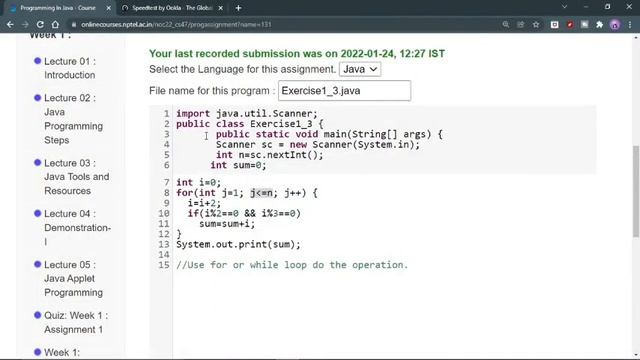
Task: Click the if(i%2==0 && i%3==0) line
Action: [244, 213]
